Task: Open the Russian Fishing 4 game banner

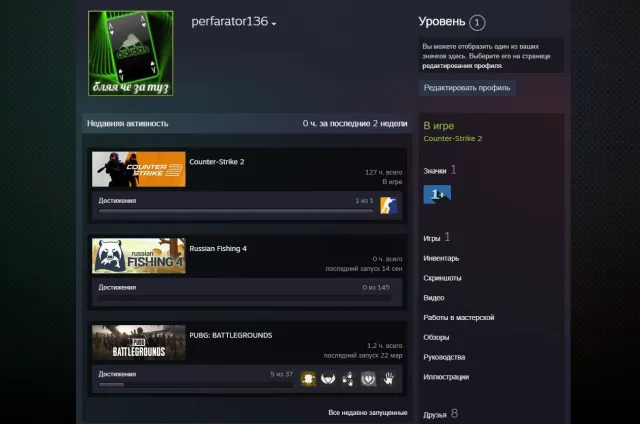Action: 139,256
